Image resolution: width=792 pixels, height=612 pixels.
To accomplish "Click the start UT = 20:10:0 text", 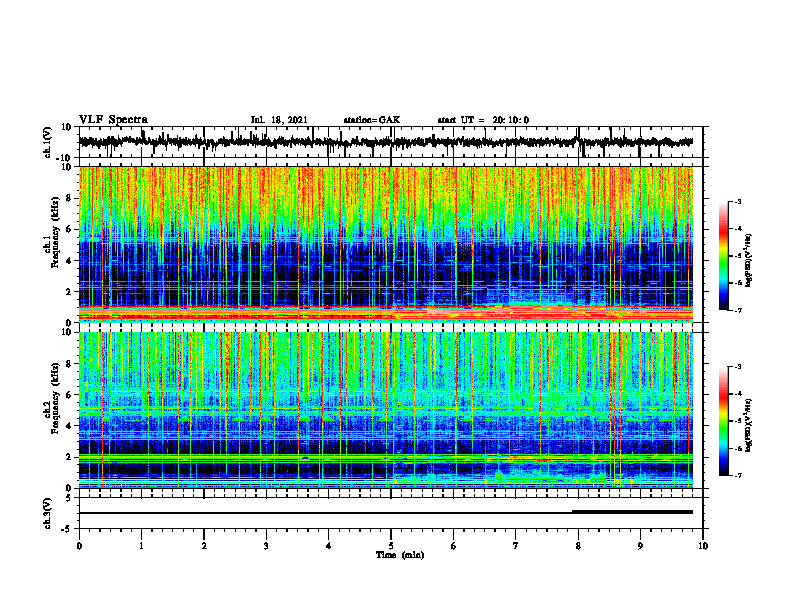I will 483,120.
